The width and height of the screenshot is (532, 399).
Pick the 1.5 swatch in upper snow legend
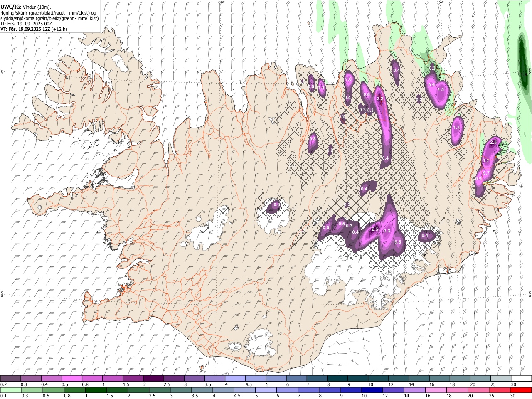coord(133,378)
